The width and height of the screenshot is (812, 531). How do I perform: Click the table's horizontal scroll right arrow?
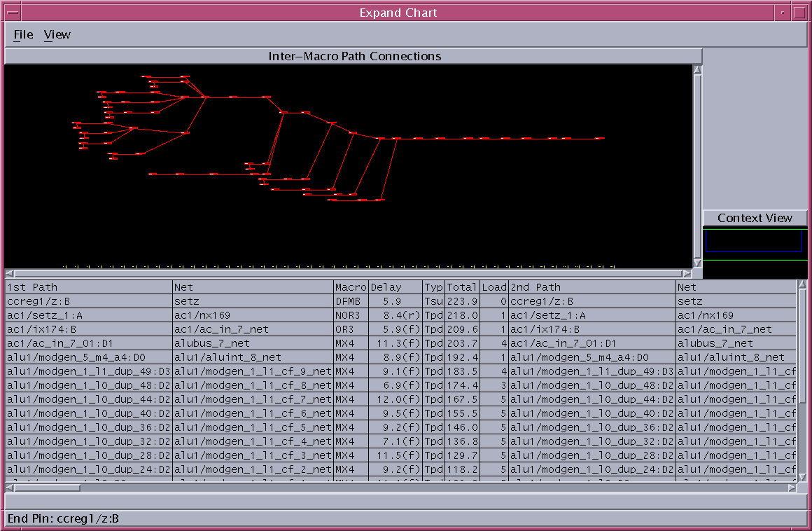[792, 488]
